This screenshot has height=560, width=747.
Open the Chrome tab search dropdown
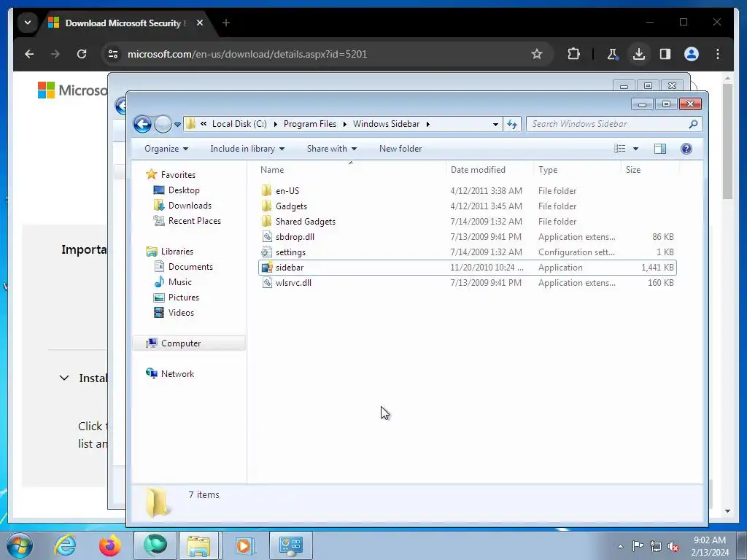click(x=28, y=23)
